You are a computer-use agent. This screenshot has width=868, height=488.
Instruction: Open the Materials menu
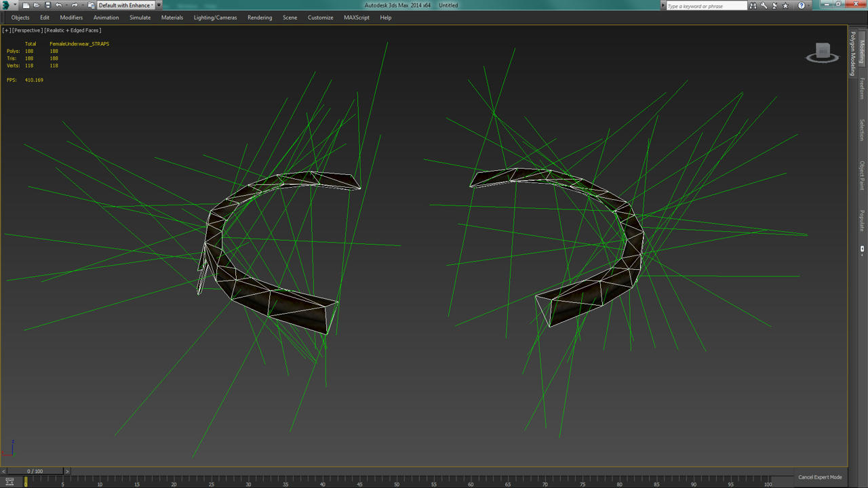pyautogui.click(x=172, y=18)
